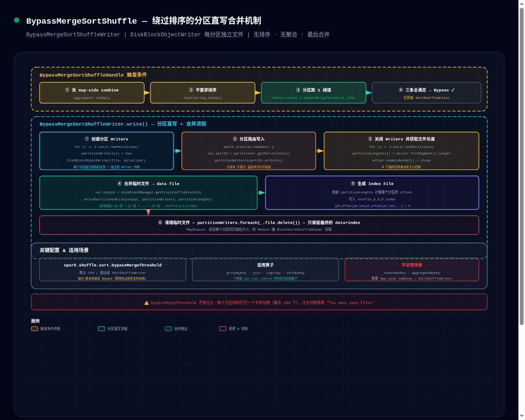Image resolution: width=525 pixels, height=420 pixels.
Task: Click the line partitionWriters(partId).write(kv)
Action: tap(248, 161)
